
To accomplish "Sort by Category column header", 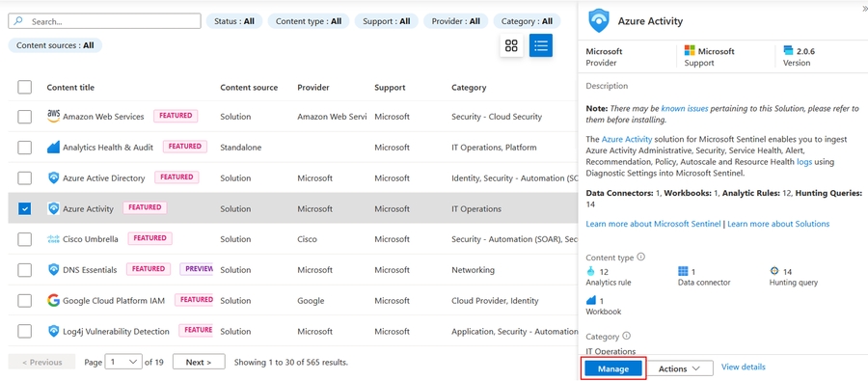I will click(x=469, y=87).
